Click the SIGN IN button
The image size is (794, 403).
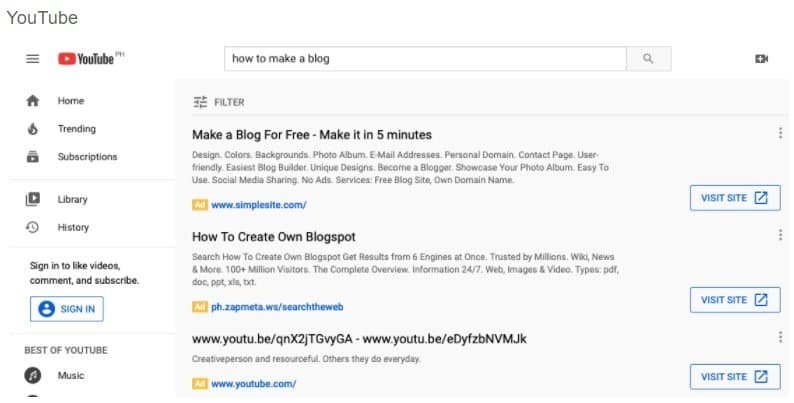(x=67, y=309)
